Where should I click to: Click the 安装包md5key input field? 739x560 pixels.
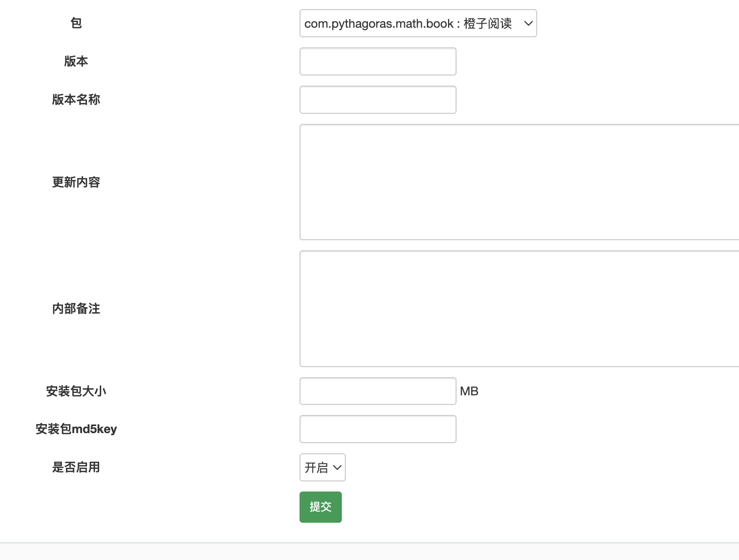click(378, 429)
